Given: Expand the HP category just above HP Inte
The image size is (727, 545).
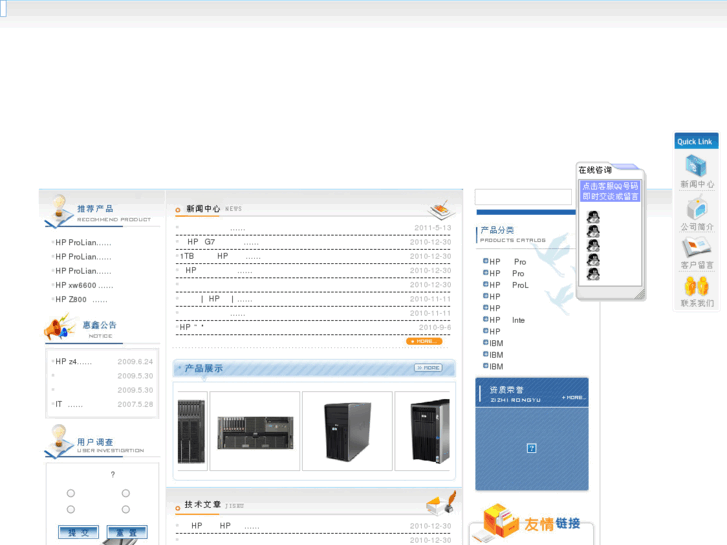Looking at the screenshot, I should point(485,307).
